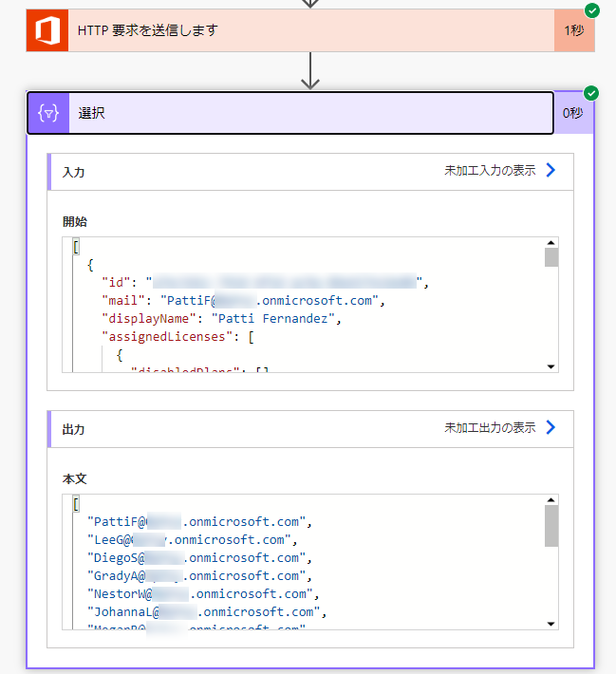
Task: Click the '0秒' duration badge
Action: (x=573, y=113)
